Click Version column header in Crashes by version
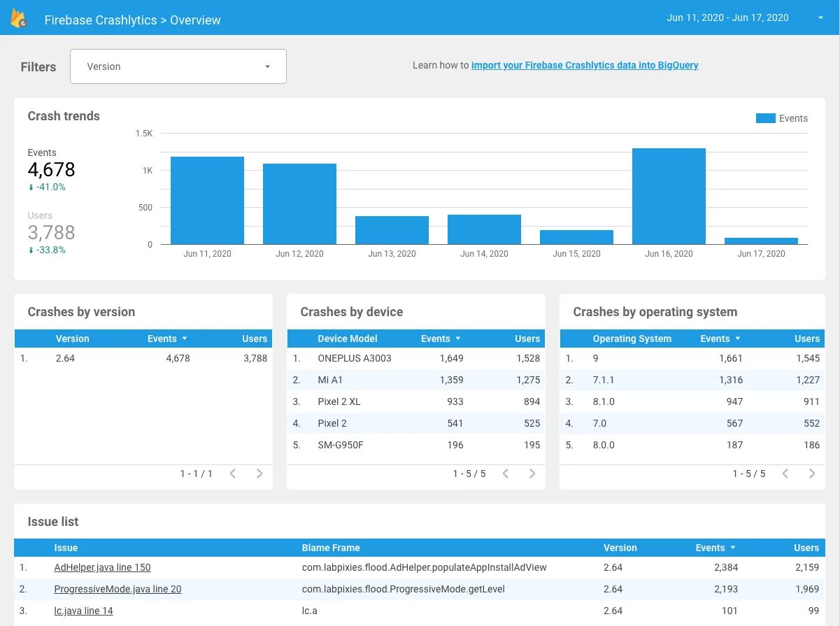The image size is (840, 626). [72, 339]
